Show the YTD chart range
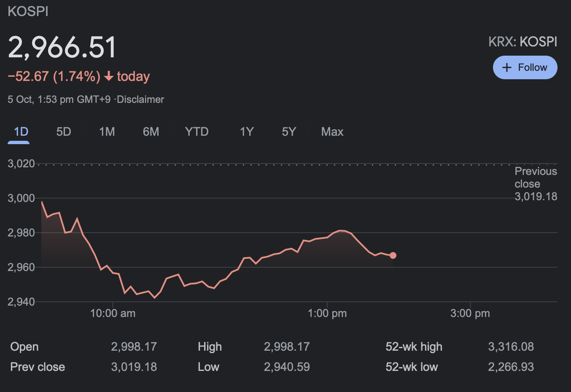Image resolution: width=571 pixels, height=392 pixels. pyautogui.click(x=197, y=132)
